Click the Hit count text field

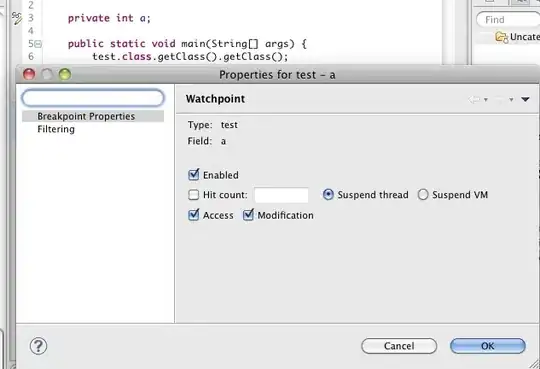click(x=281, y=195)
